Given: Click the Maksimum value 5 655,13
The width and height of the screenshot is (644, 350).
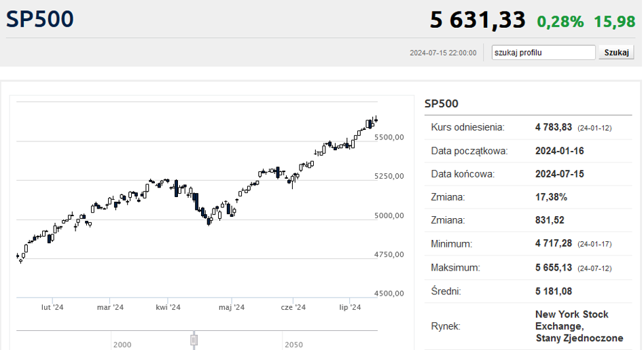Looking at the screenshot, I should pos(553,268).
